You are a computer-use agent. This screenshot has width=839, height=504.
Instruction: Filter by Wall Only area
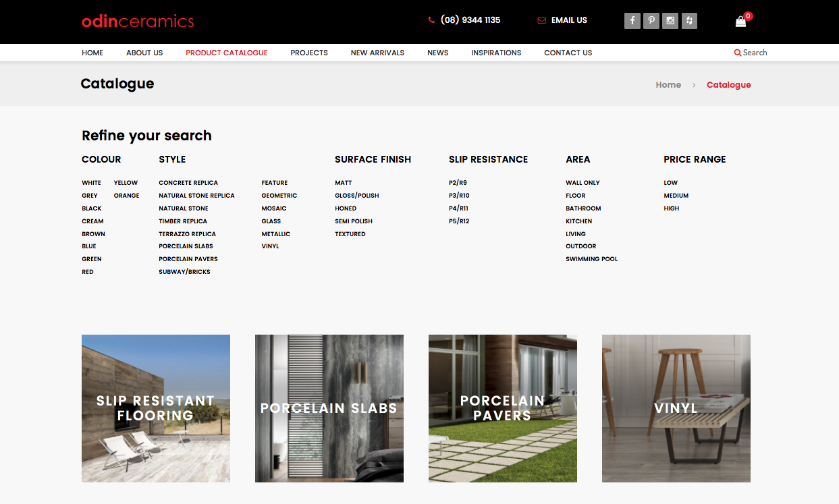tap(583, 183)
